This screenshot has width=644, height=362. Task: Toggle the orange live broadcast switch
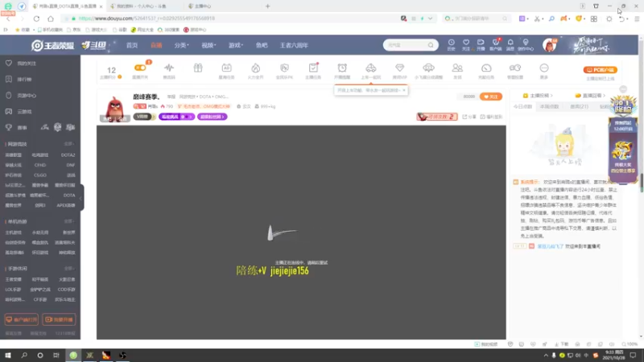140,68
